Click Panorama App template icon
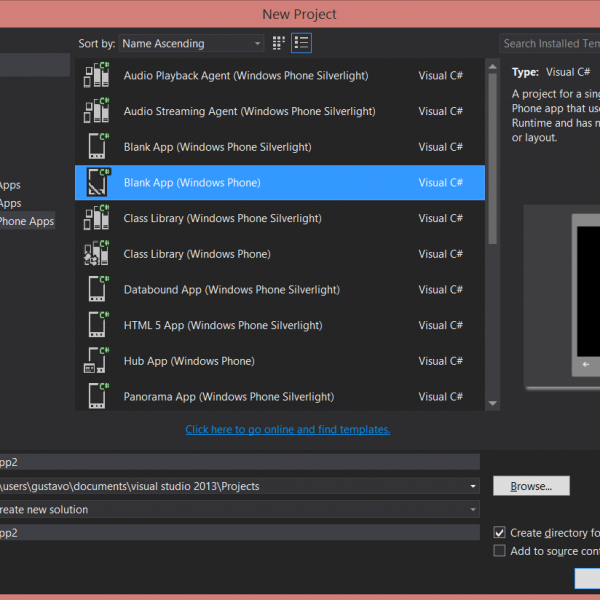 click(98, 396)
